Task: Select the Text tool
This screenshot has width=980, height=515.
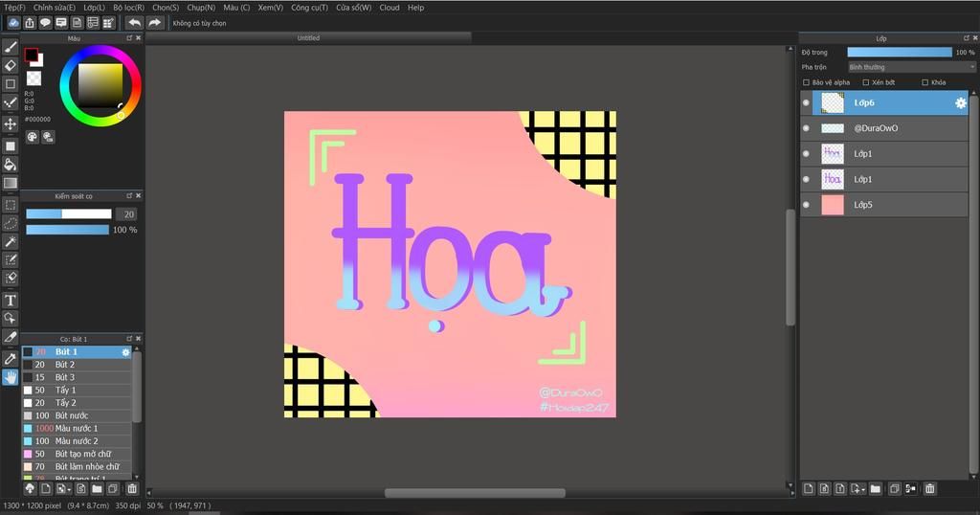Action: coord(10,301)
